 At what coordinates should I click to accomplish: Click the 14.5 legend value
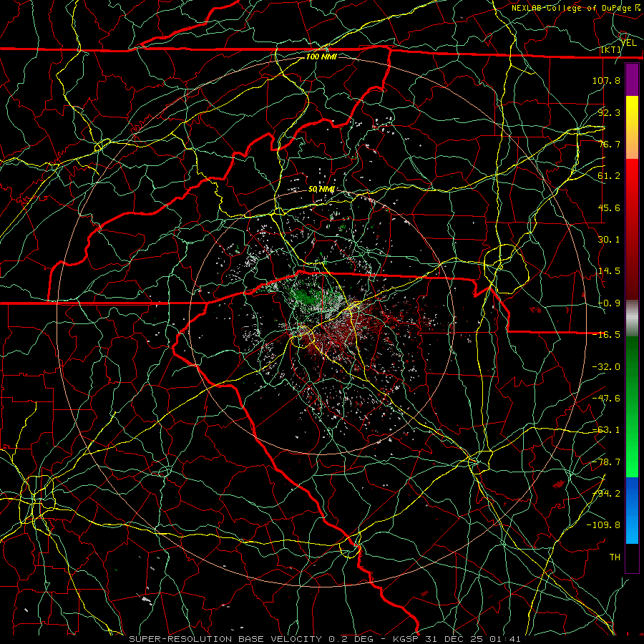pos(609,271)
